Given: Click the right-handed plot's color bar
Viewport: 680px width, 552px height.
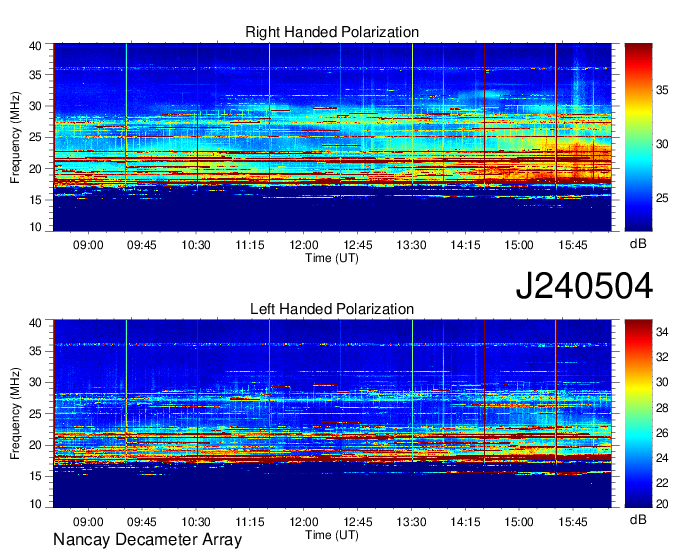Looking at the screenshot, I should [x=638, y=137].
